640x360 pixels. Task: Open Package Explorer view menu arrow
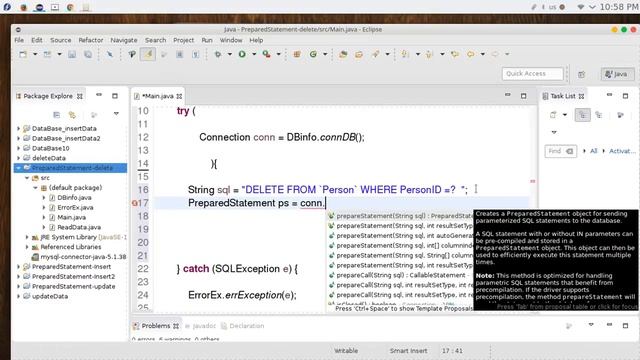point(116,114)
